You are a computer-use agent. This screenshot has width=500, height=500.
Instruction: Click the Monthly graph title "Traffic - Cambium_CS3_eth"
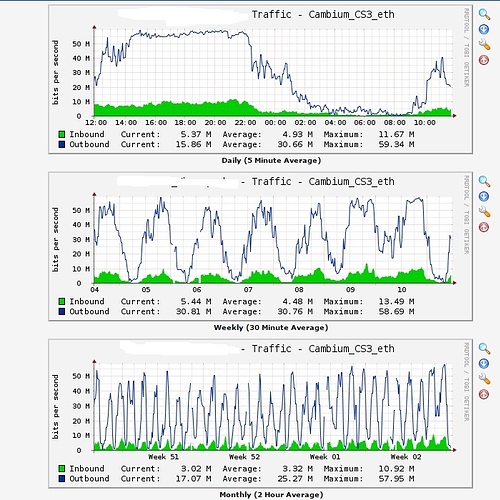(x=323, y=349)
